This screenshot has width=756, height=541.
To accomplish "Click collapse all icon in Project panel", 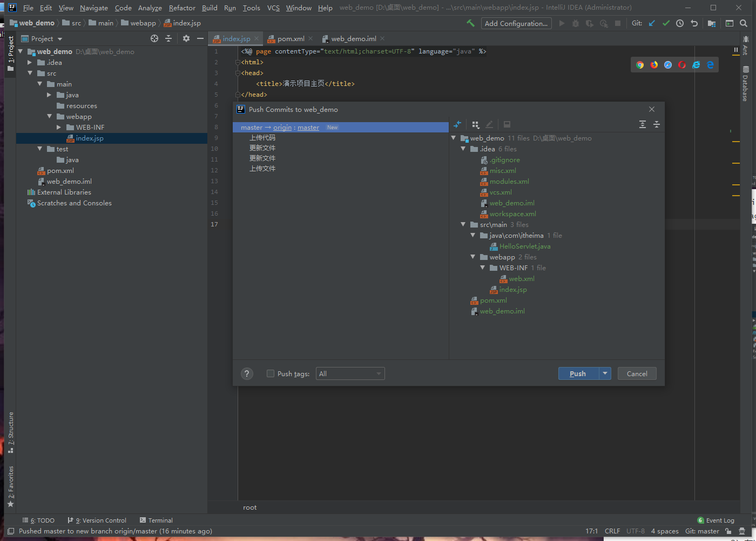I will 168,38.
